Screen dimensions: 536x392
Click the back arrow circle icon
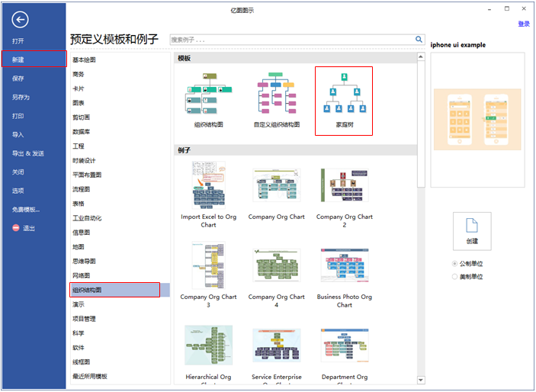click(20, 20)
